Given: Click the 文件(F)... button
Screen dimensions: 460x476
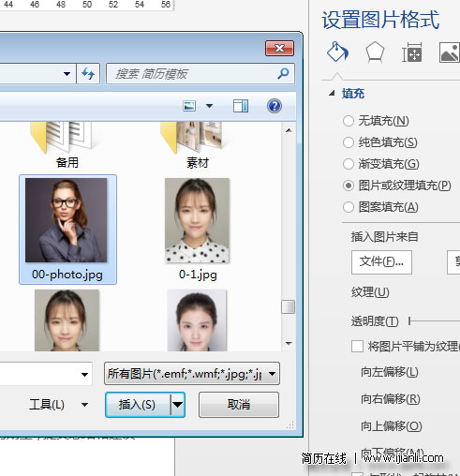Looking at the screenshot, I should pos(381,262).
